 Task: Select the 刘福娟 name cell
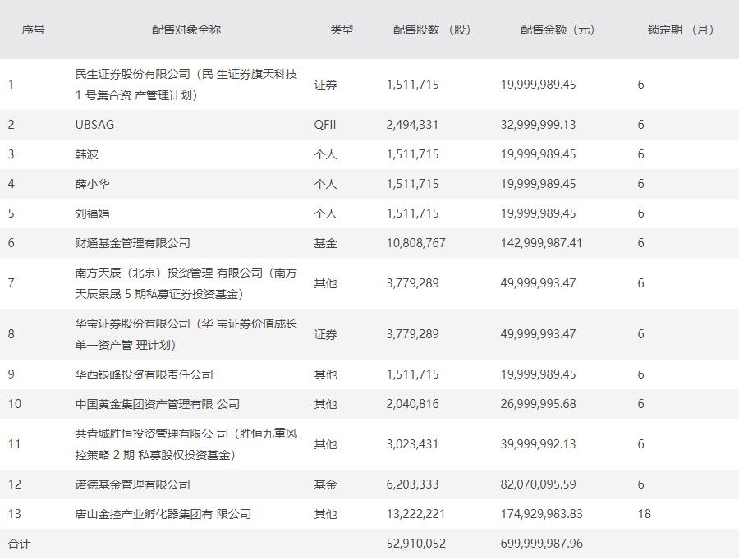point(92,213)
